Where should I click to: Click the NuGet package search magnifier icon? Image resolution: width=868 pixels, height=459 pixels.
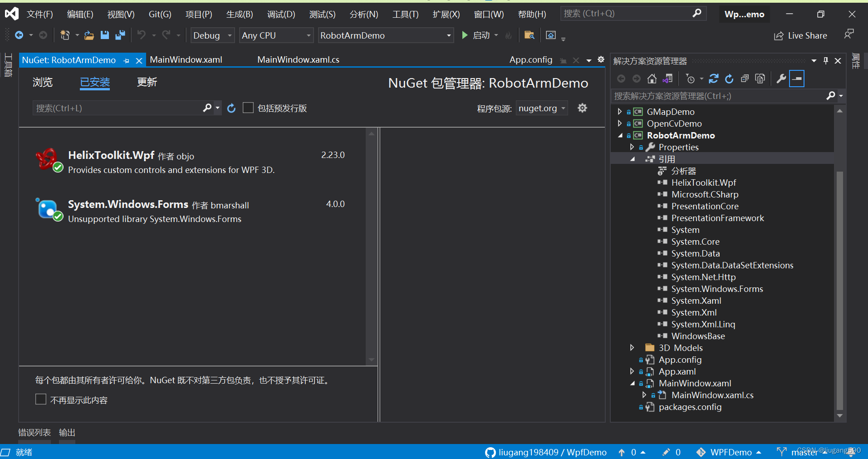click(207, 108)
